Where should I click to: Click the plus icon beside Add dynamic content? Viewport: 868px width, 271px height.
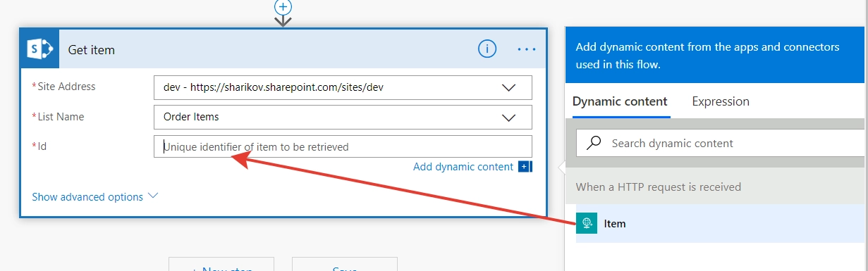pos(525,167)
